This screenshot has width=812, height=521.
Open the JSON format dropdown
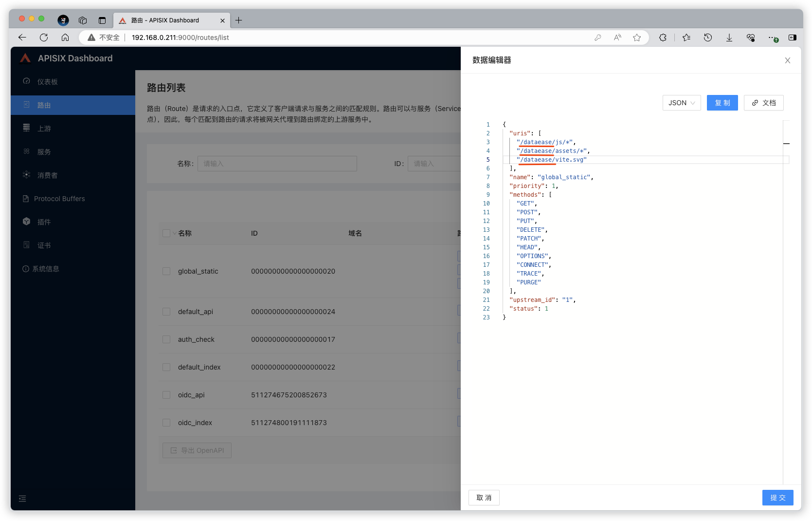[x=681, y=103]
